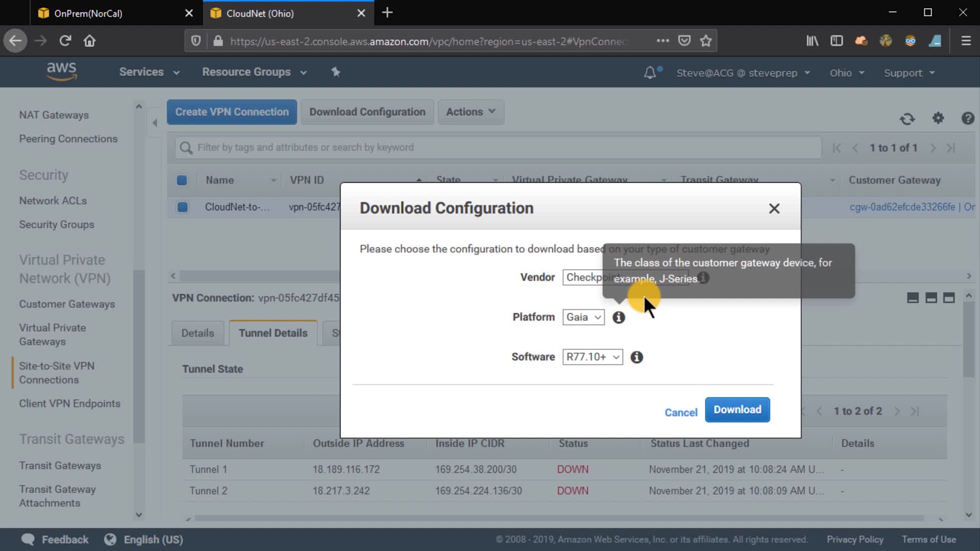The width and height of the screenshot is (980, 551).
Task: Open Customer Gateways in the sidebar
Action: (x=67, y=304)
